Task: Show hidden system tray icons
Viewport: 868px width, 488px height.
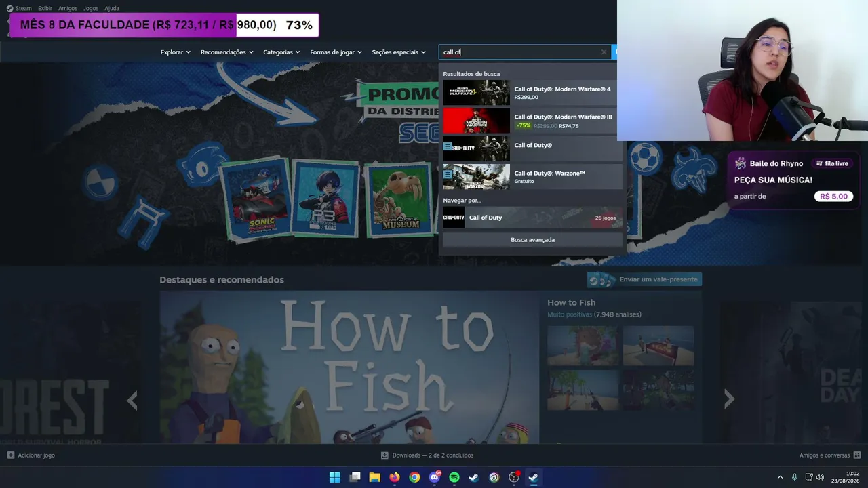Action: point(780,477)
